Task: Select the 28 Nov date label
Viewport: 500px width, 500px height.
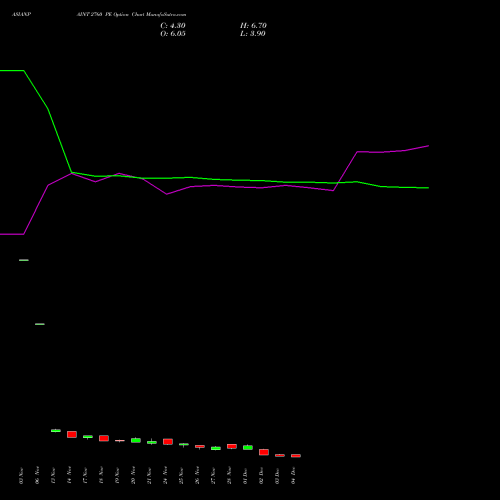Action: (x=230, y=475)
